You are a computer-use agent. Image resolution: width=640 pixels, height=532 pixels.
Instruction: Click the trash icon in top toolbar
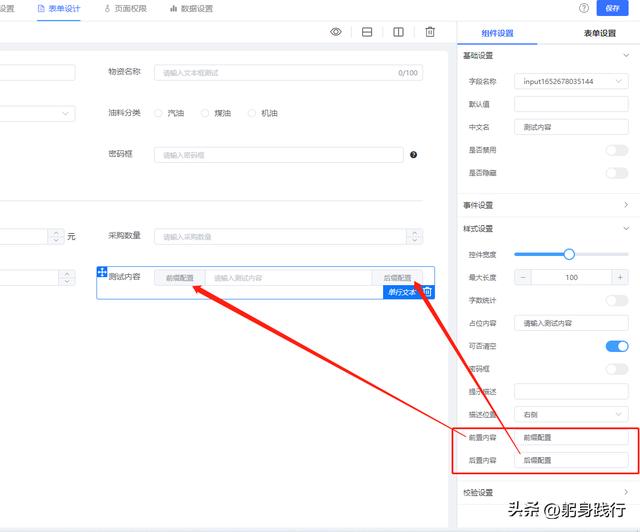point(430,32)
